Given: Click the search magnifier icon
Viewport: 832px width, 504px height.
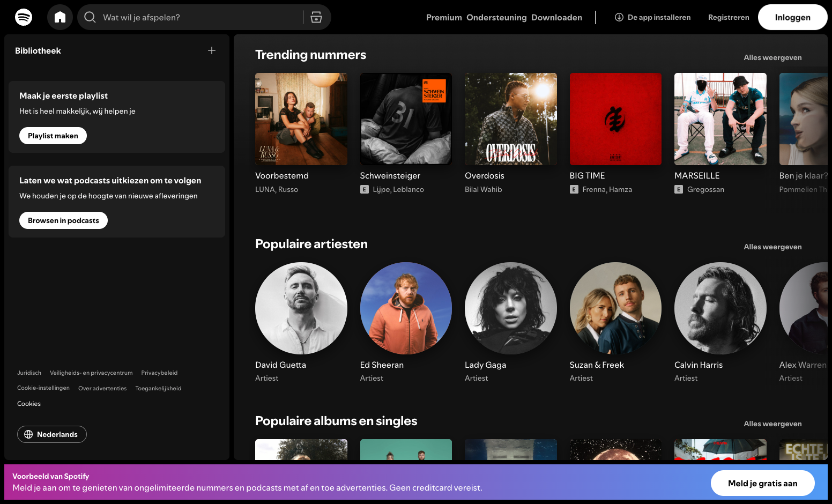Looking at the screenshot, I should point(90,17).
